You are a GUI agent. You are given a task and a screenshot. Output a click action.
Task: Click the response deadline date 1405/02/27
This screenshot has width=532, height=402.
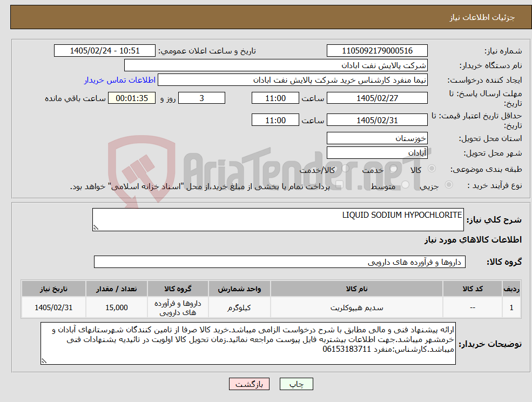click(377, 98)
